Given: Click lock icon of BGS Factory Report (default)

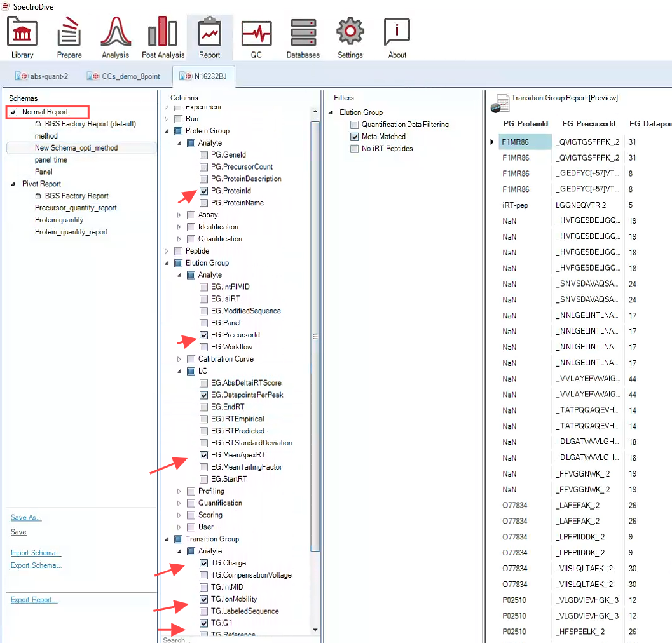Looking at the screenshot, I should pyautogui.click(x=38, y=124).
